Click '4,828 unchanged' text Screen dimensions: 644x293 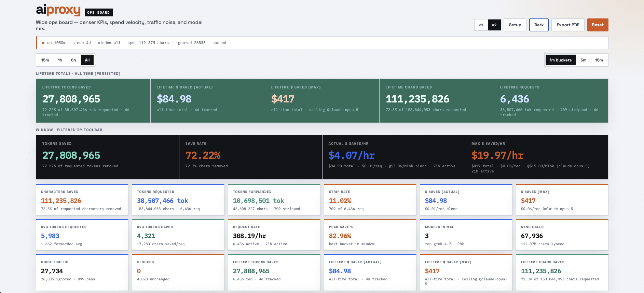point(153,279)
